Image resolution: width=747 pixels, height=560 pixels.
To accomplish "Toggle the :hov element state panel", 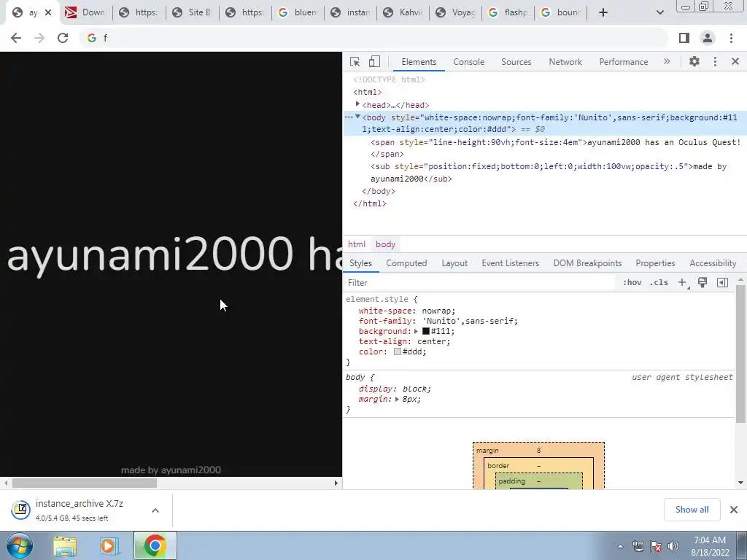I will click(632, 283).
